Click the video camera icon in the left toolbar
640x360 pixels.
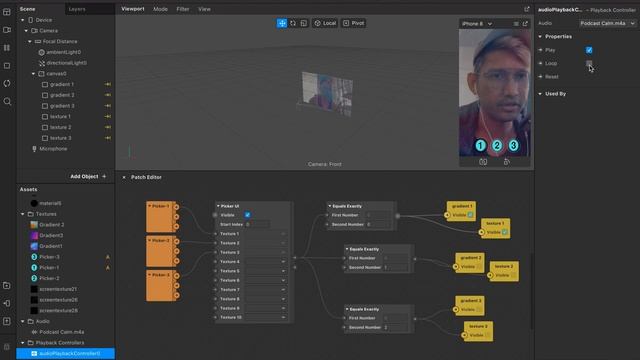click(x=7, y=30)
